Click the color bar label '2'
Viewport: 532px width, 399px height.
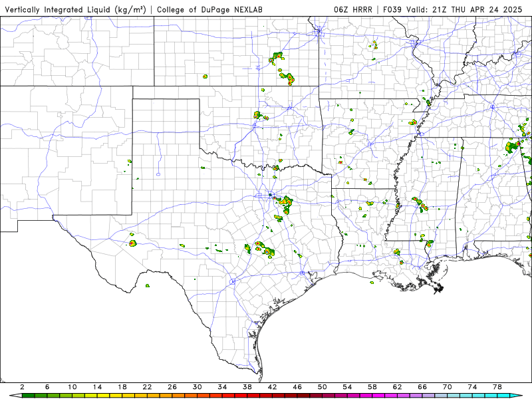point(23,387)
